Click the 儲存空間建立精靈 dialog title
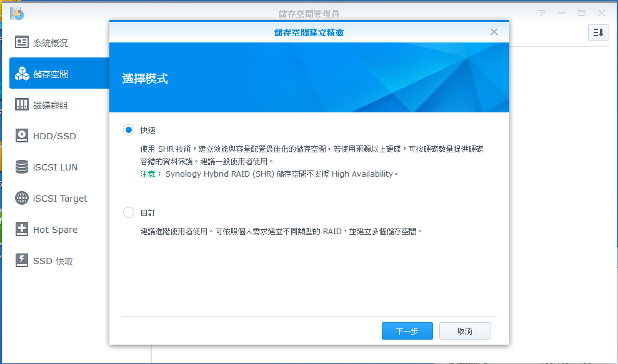Screen dimensions: 618x364 pyautogui.click(x=309, y=32)
